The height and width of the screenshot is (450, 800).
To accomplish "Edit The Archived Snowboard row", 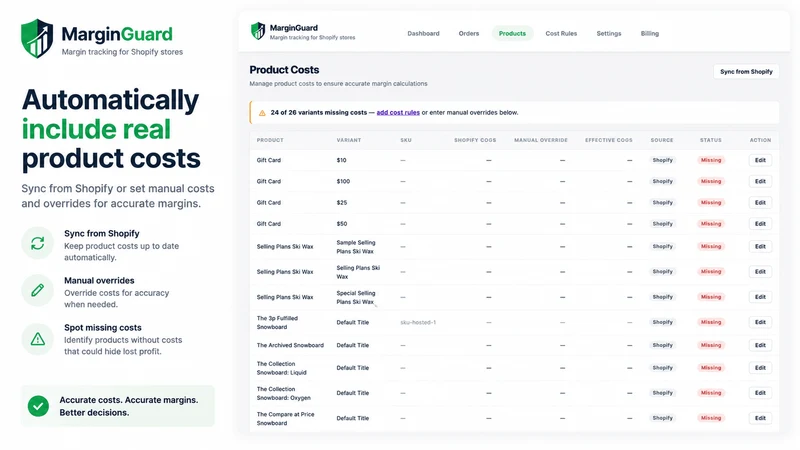I will (x=760, y=345).
